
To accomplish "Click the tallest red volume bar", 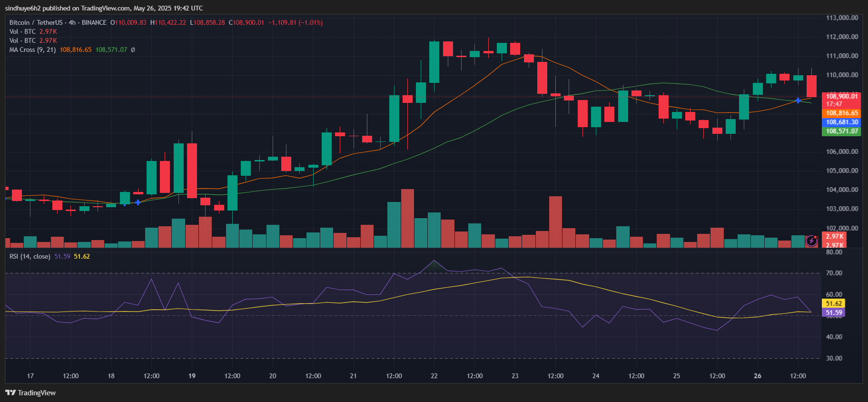I will tap(407, 218).
